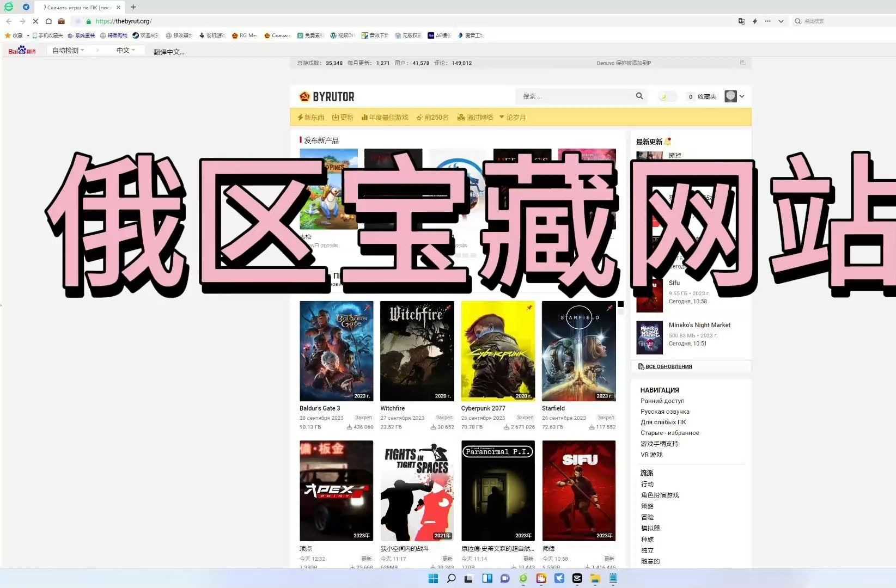Open Task View on the taskbar

pyautogui.click(x=468, y=578)
